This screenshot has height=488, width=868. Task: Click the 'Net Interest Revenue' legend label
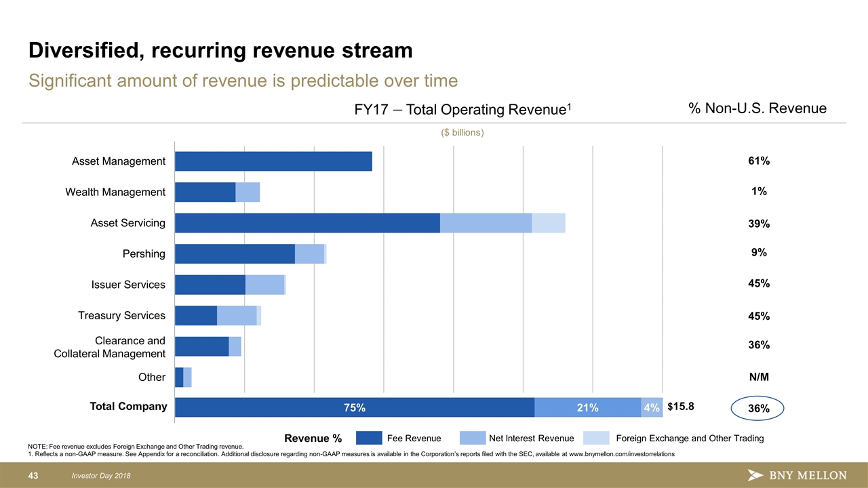tap(532, 439)
